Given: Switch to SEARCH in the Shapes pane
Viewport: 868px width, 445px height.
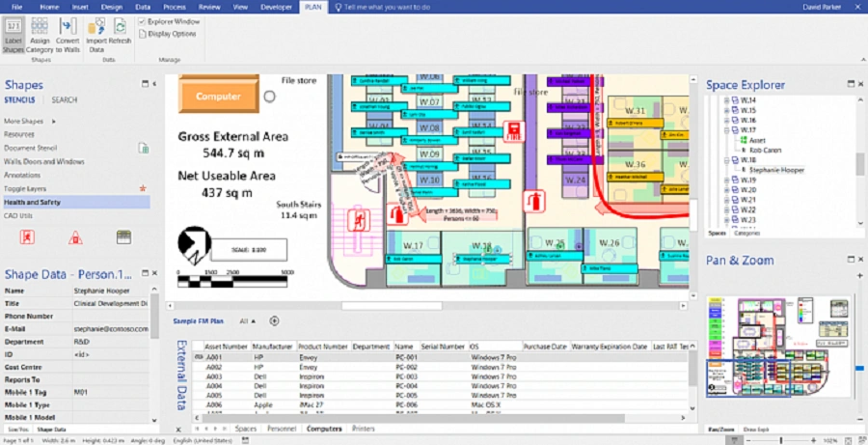Looking at the screenshot, I should point(65,99).
